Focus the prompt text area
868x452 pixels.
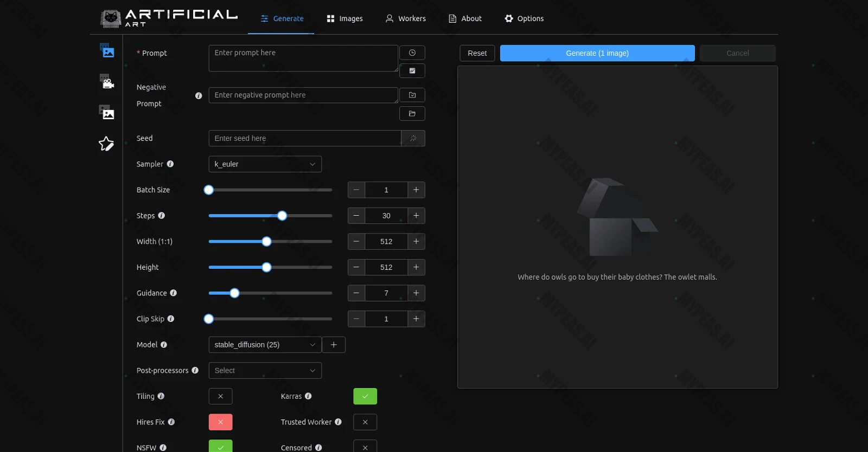[303, 59]
